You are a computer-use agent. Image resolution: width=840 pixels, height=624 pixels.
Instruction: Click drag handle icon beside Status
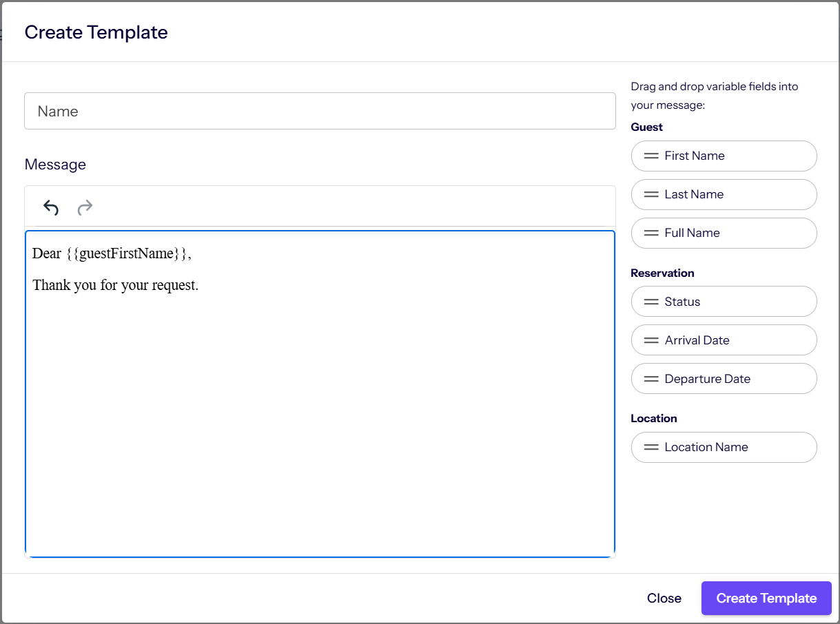[651, 302]
